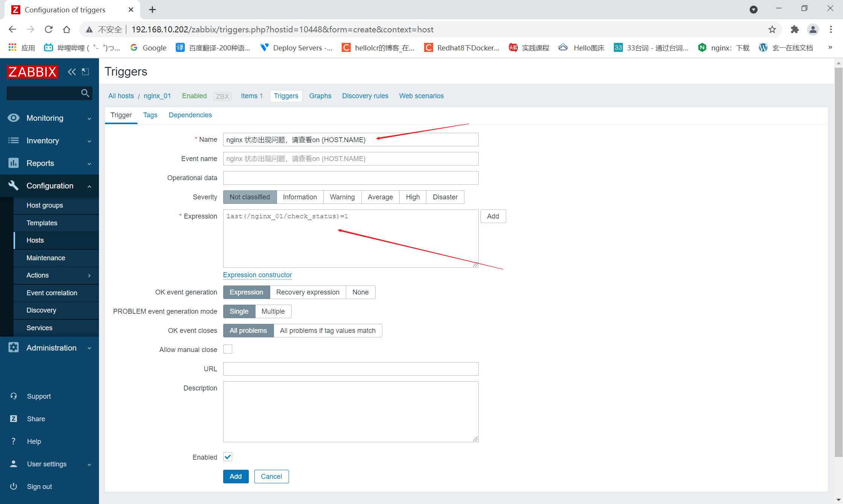Open the Help question mark item

[x=14, y=441]
